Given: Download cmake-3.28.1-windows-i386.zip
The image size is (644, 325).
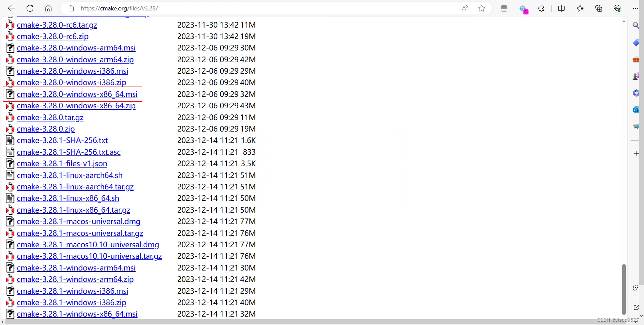Looking at the screenshot, I should coord(71,302).
